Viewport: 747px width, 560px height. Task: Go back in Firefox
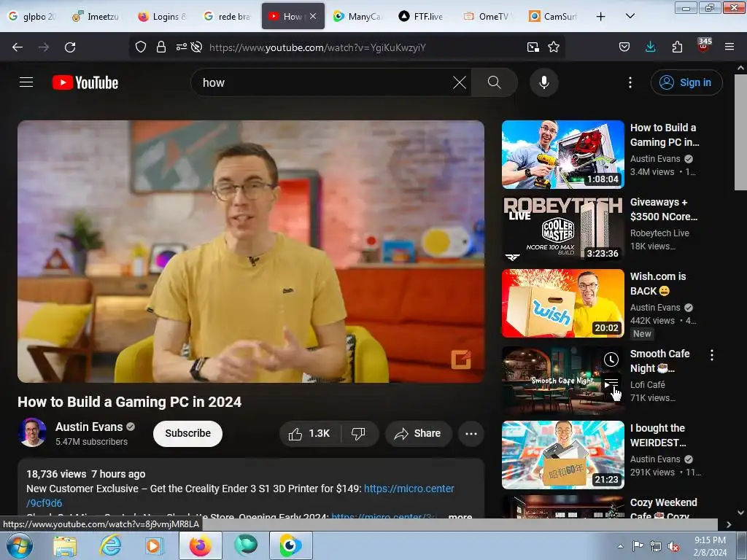point(18,47)
